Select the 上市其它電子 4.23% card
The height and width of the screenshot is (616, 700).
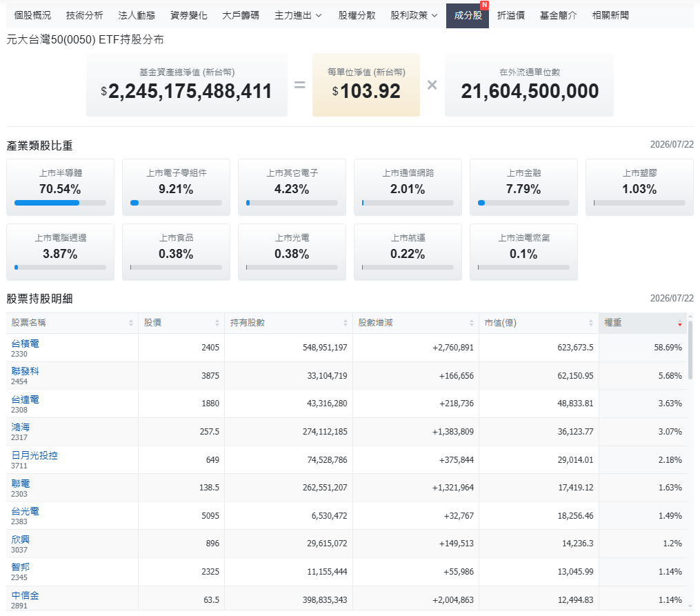coord(292,188)
